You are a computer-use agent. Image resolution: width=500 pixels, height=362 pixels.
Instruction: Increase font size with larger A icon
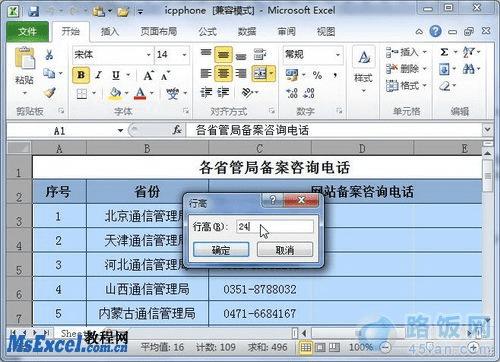[x=148, y=75]
